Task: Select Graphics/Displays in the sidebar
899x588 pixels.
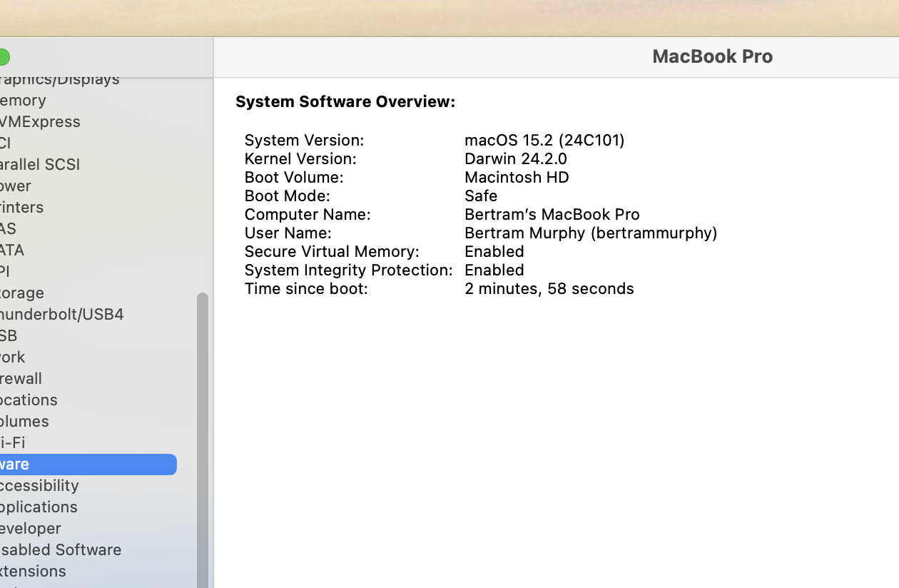Action: pos(60,79)
